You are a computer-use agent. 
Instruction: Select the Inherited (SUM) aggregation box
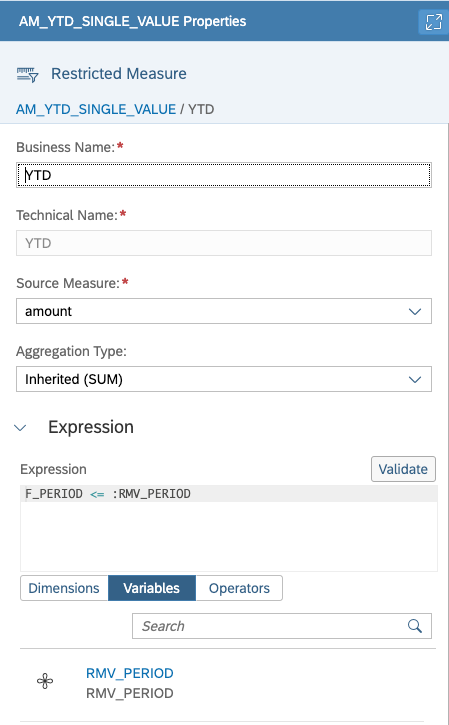pos(224,379)
